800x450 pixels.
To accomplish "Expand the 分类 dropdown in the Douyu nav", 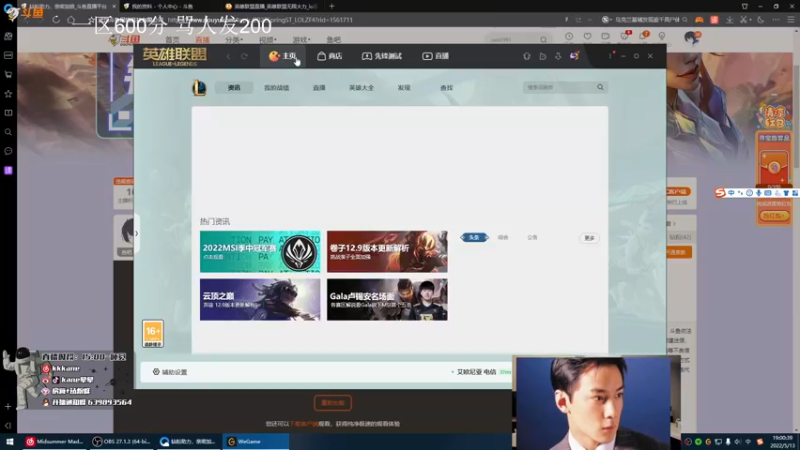I will [x=234, y=40].
